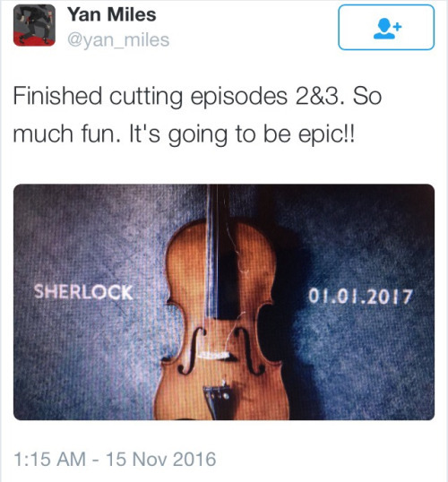Tap the plus sign on follow icon
This screenshot has height=482, width=448.
coord(398,26)
